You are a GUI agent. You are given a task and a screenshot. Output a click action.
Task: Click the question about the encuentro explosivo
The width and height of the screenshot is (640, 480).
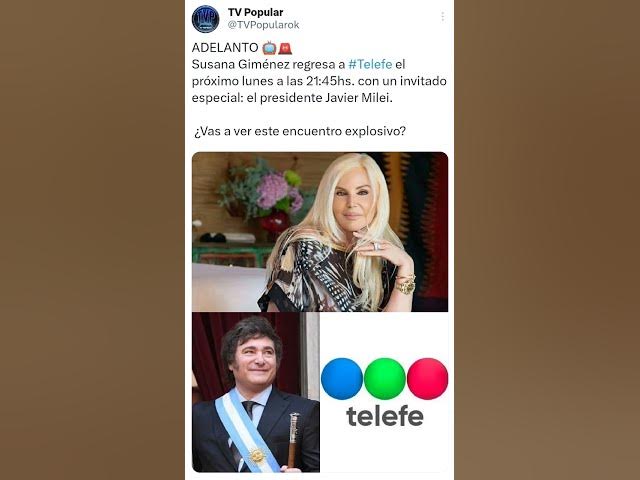300,131
